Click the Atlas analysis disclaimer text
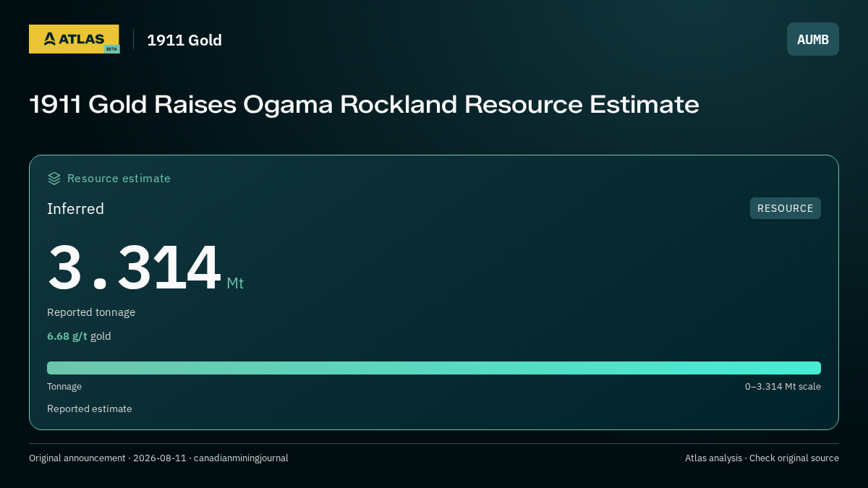Viewport: 868px width, 488px height. (x=762, y=458)
